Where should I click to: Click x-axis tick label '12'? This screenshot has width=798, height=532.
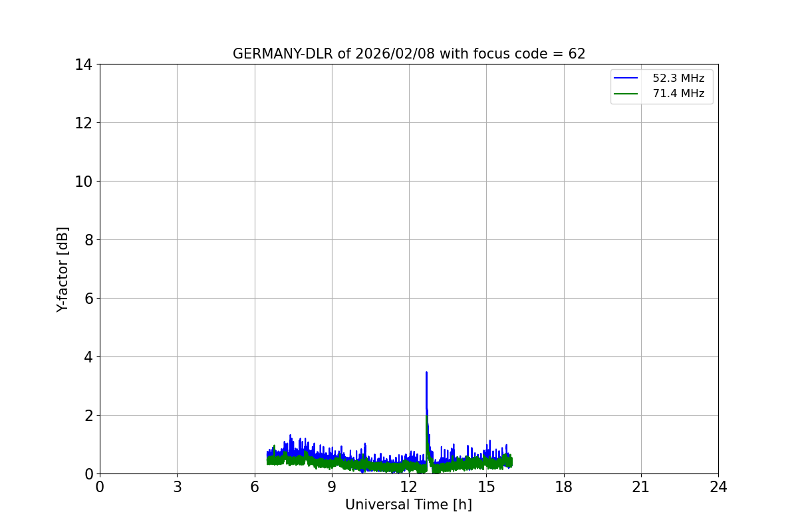point(409,487)
